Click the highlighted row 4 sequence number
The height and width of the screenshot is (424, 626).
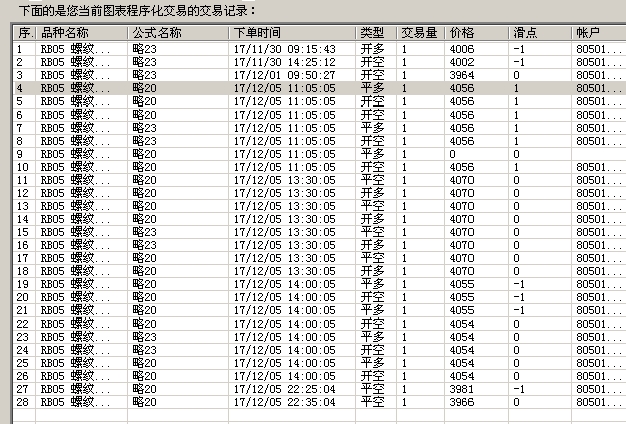[20, 88]
